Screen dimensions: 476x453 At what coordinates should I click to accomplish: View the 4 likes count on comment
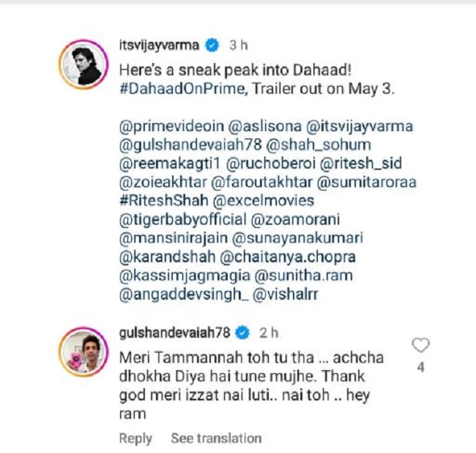[x=420, y=367]
